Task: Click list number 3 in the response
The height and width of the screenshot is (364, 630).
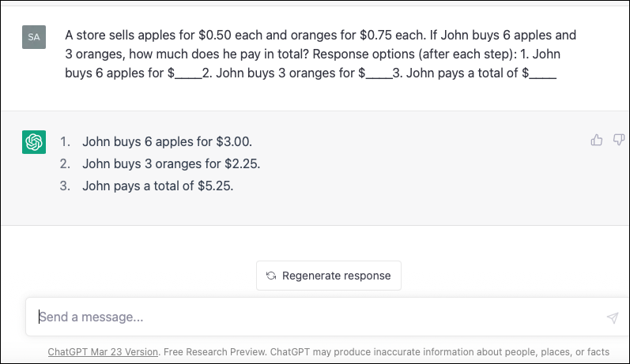Action: [x=65, y=186]
